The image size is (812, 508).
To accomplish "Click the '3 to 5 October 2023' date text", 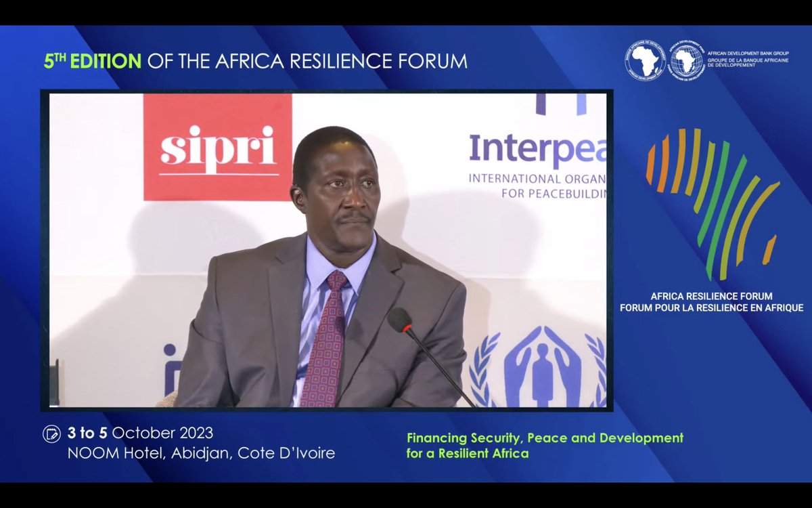I will tap(140, 433).
